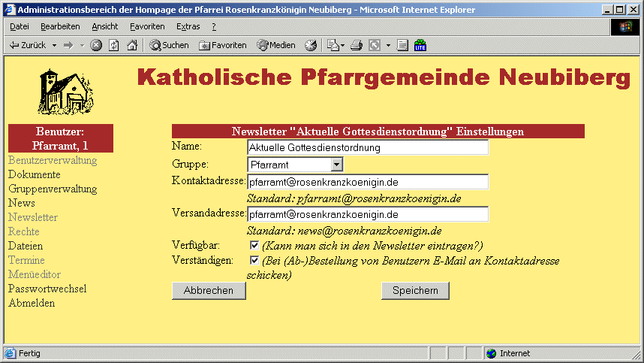Open the Gruppe dropdown showing Pfarramt
This screenshot has width=644, height=363.
point(295,165)
